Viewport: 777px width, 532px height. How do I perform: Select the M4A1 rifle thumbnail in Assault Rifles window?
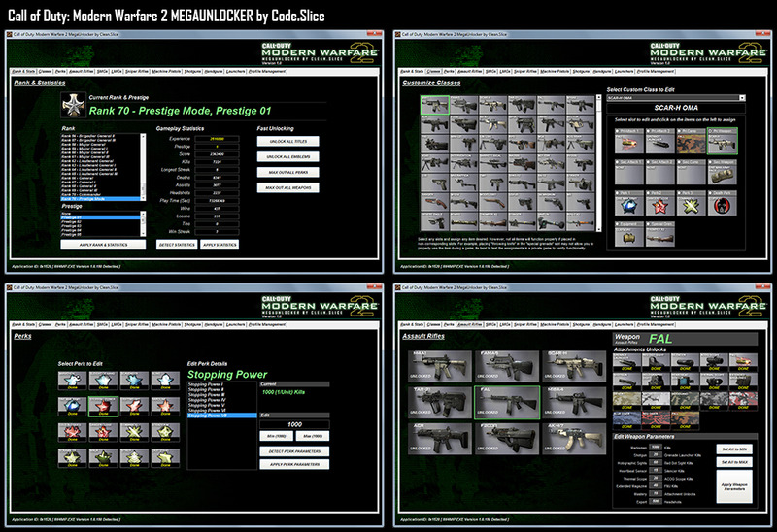coord(440,366)
